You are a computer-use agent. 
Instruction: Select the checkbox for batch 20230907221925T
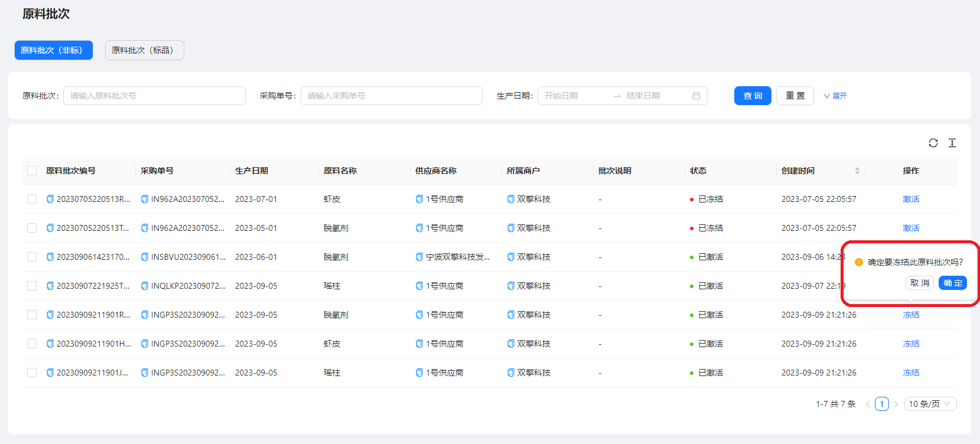(32, 286)
